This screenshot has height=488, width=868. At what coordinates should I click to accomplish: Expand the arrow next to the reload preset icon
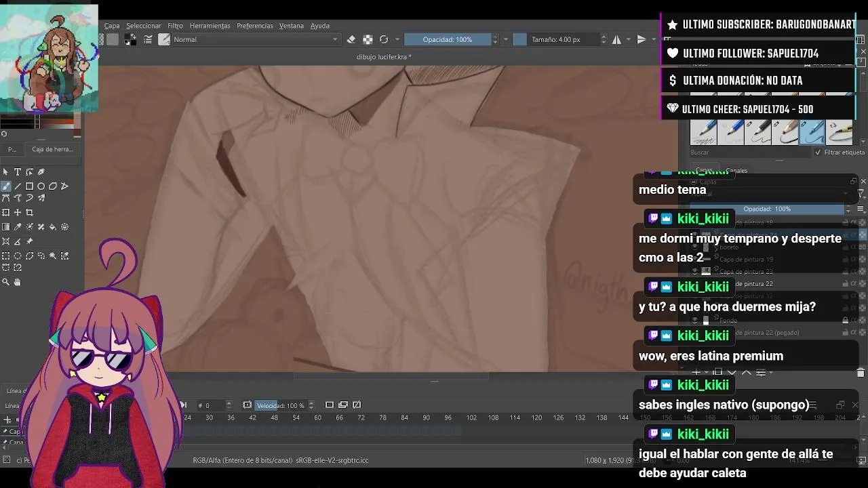point(397,39)
